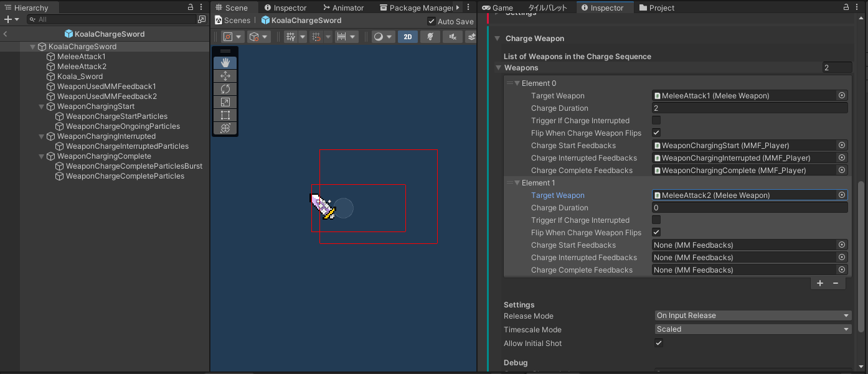
Task: Select the Move tool in Scene toolbar
Action: click(225, 76)
